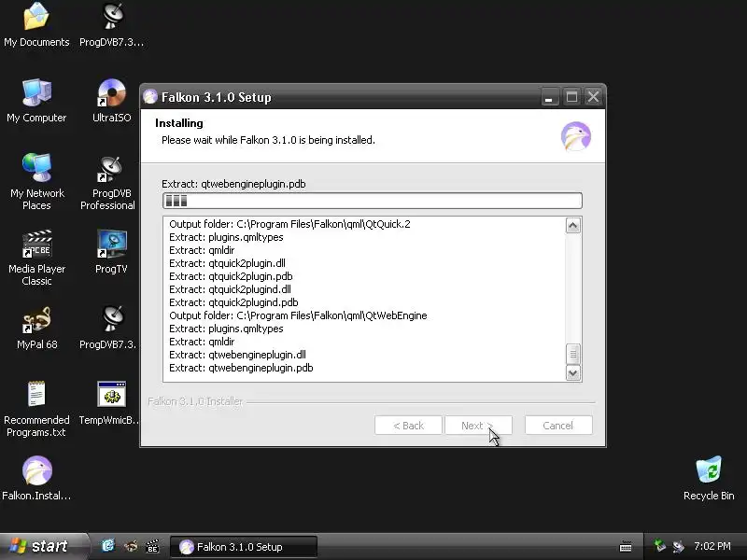Open the Start menu
Viewport: 747px width, 560px height.
(x=44, y=546)
